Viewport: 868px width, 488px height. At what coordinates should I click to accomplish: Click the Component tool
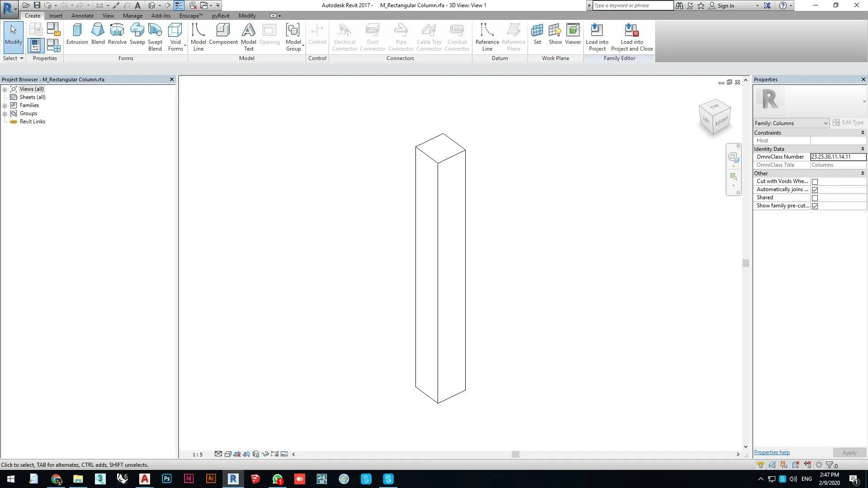pos(223,34)
